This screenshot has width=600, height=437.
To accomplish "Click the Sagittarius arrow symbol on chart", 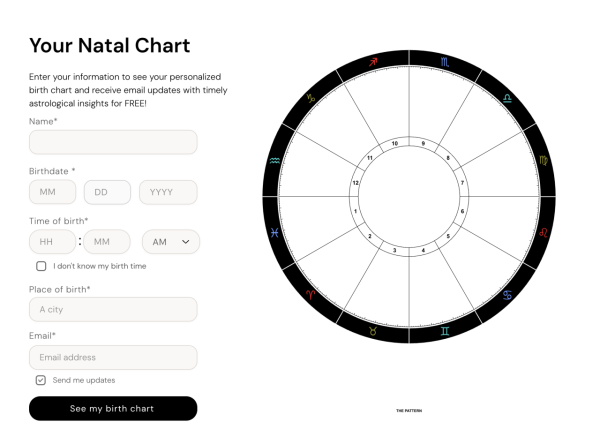I will pos(373,62).
